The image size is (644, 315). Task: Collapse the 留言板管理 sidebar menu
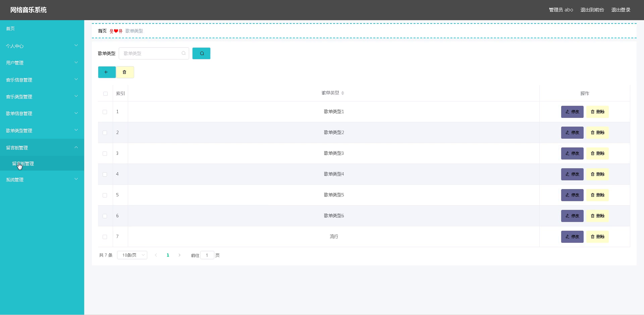(42, 147)
